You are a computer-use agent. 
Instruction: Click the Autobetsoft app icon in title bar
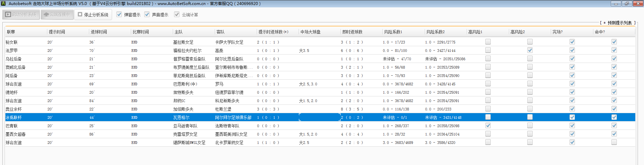(4, 4)
